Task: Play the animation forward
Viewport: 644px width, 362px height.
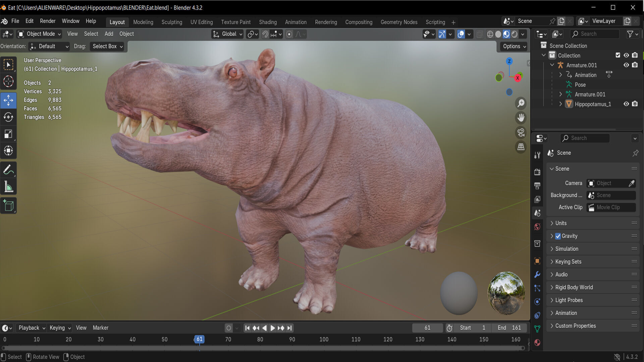Action: click(x=272, y=328)
